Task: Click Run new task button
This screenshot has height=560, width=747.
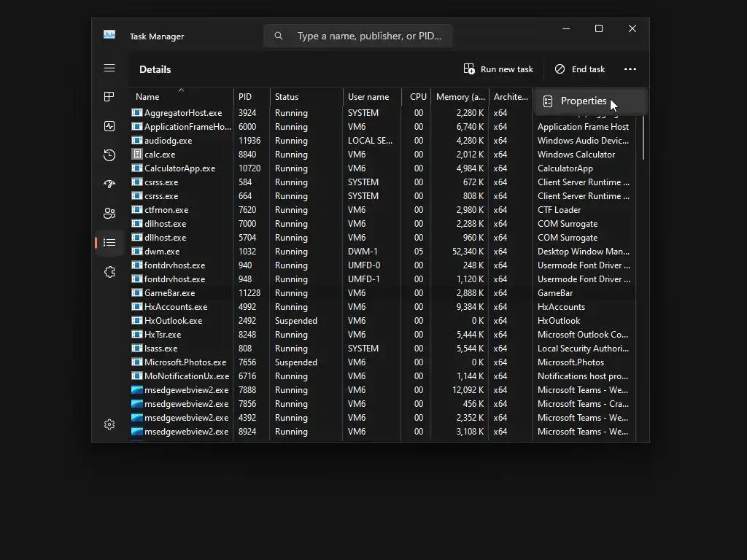Action: tap(498, 69)
